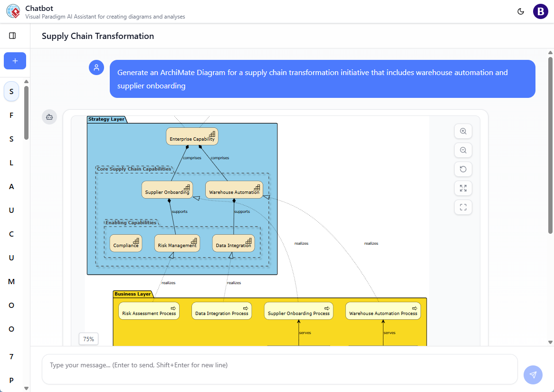
Task: Open the user profile avatar B
Action: pos(540,11)
